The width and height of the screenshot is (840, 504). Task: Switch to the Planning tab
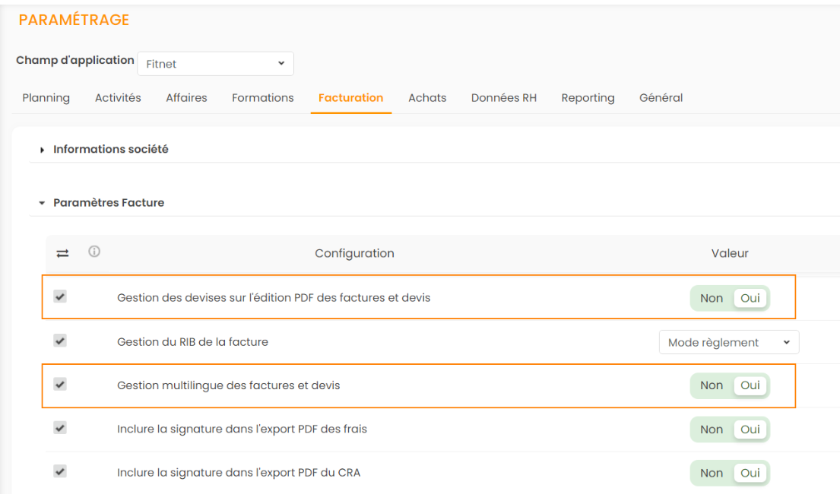(x=46, y=98)
